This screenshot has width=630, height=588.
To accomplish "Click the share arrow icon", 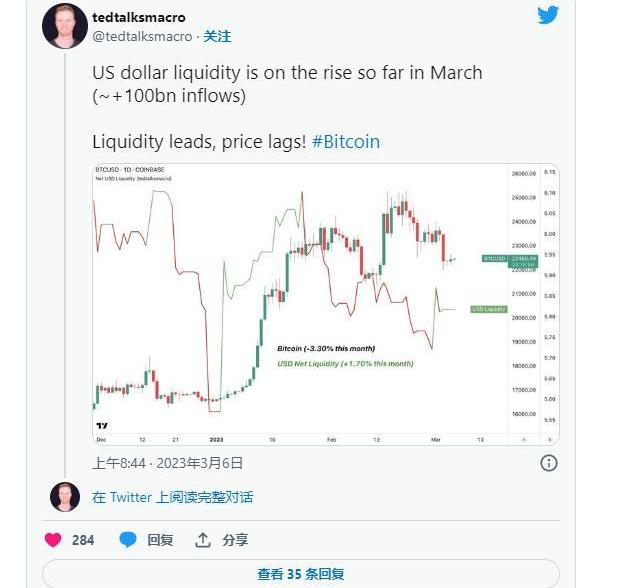I will pyautogui.click(x=203, y=540).
